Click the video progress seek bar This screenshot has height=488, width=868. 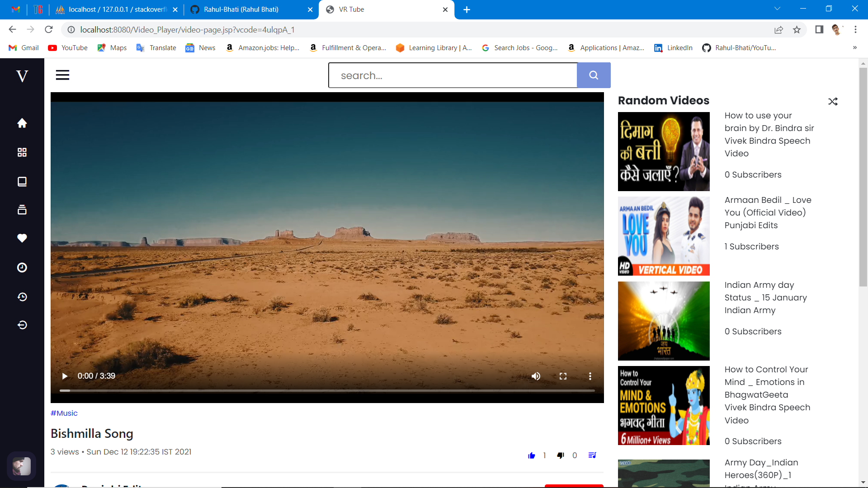coord(327,390)
